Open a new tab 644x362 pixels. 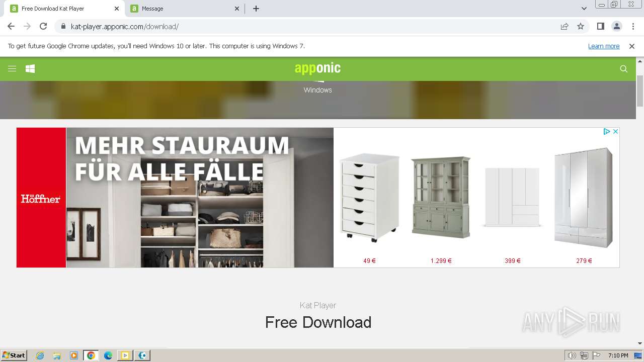click(x=256, y=9)
